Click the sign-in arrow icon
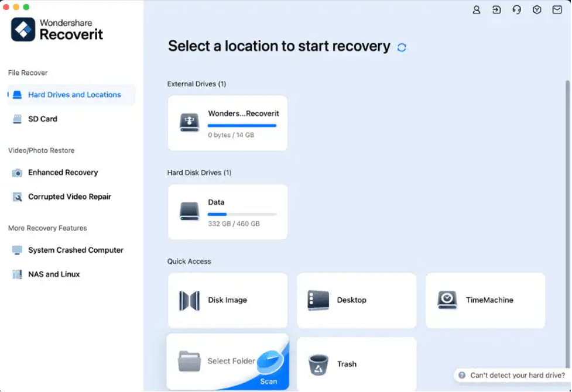The image size is (572, 392). [x=496, y=10]
